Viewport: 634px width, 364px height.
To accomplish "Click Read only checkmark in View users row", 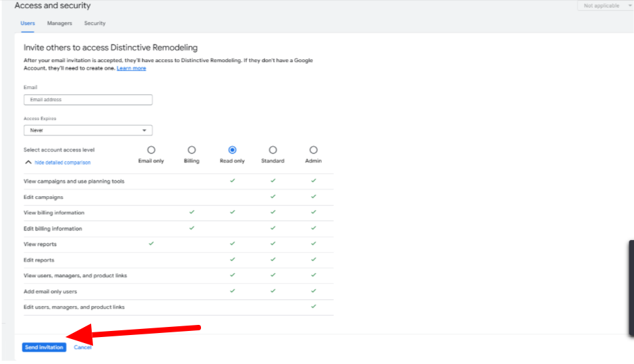I will pyautogui.click(x=233, y=275).
